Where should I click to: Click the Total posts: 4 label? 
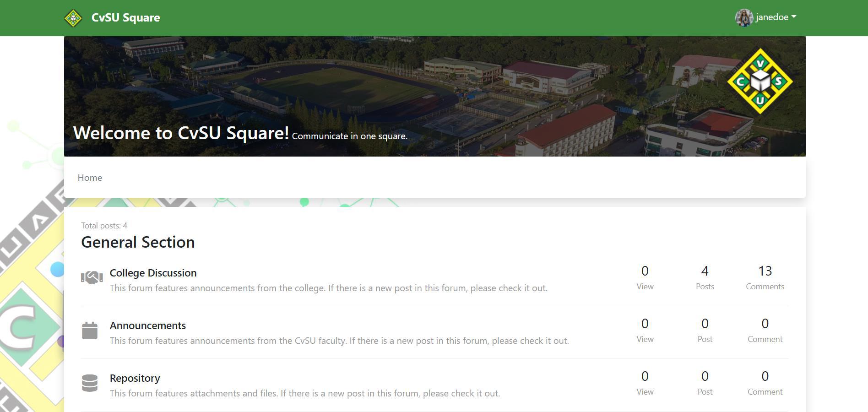tap(103, 225)
